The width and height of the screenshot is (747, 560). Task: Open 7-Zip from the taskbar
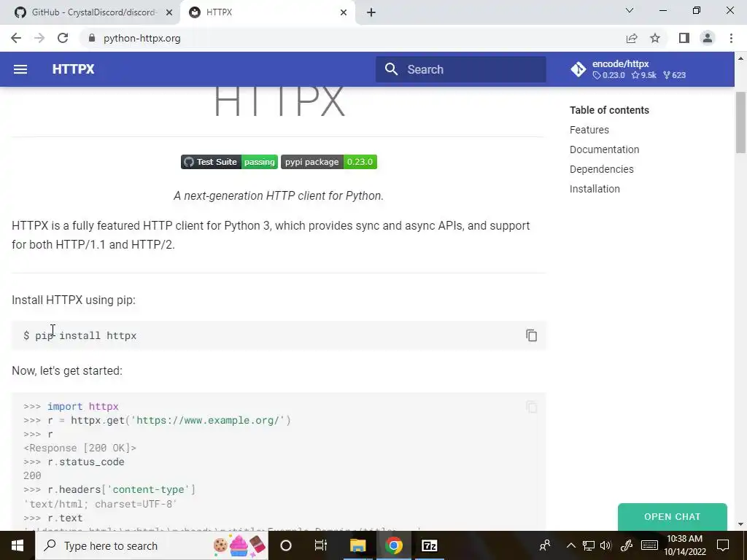click(429, 545)
